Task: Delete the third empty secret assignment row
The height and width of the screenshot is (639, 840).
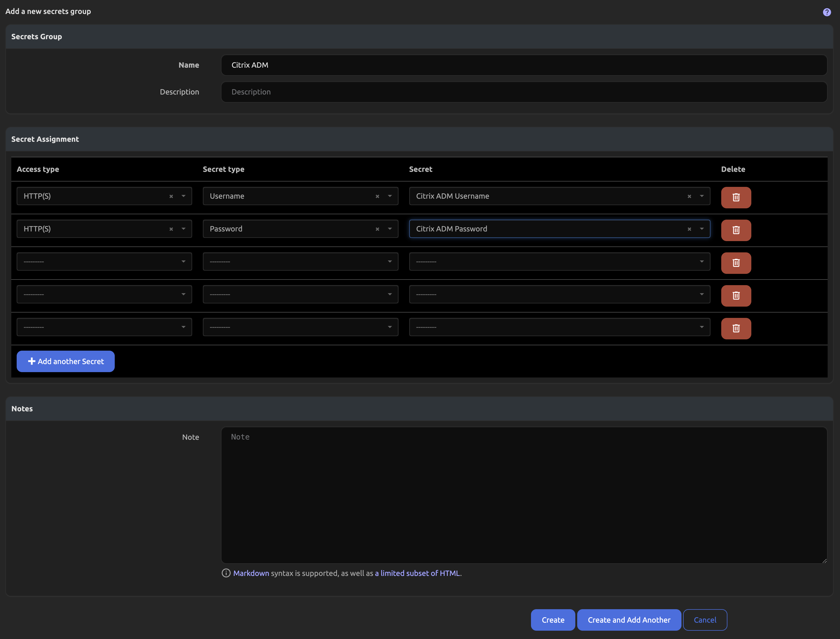Action: click(x=736, y=263)
